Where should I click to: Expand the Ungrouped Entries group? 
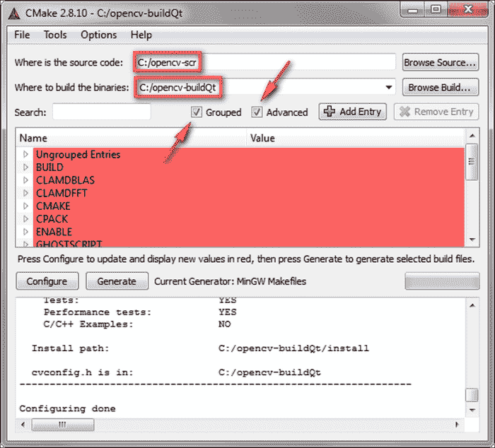tap(26, 154)
